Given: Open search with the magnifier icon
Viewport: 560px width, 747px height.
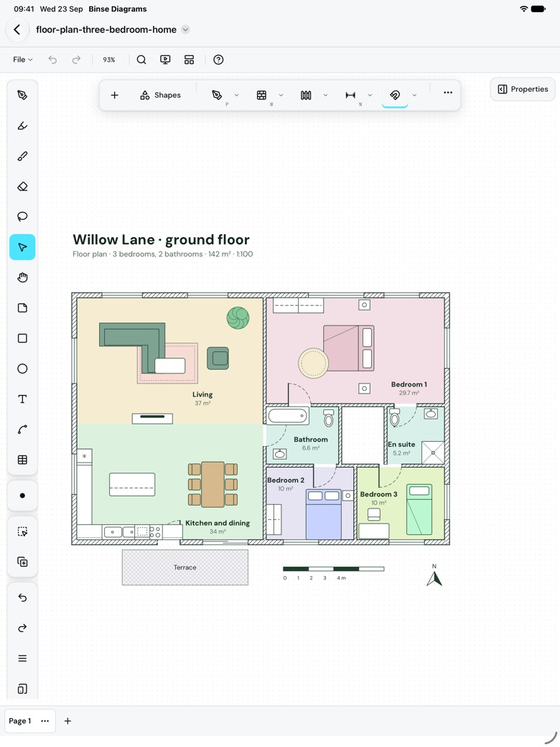Looking at the screenshot, I should (141, 60).
